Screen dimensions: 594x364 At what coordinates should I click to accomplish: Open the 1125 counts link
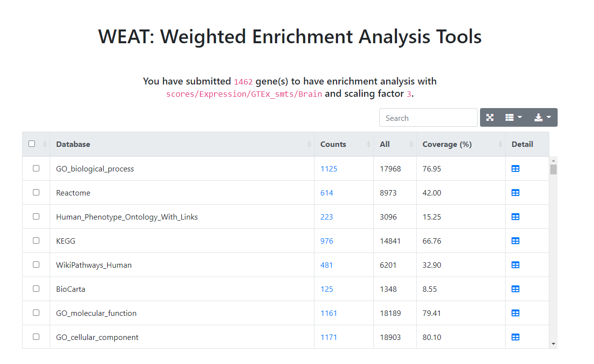329,168
